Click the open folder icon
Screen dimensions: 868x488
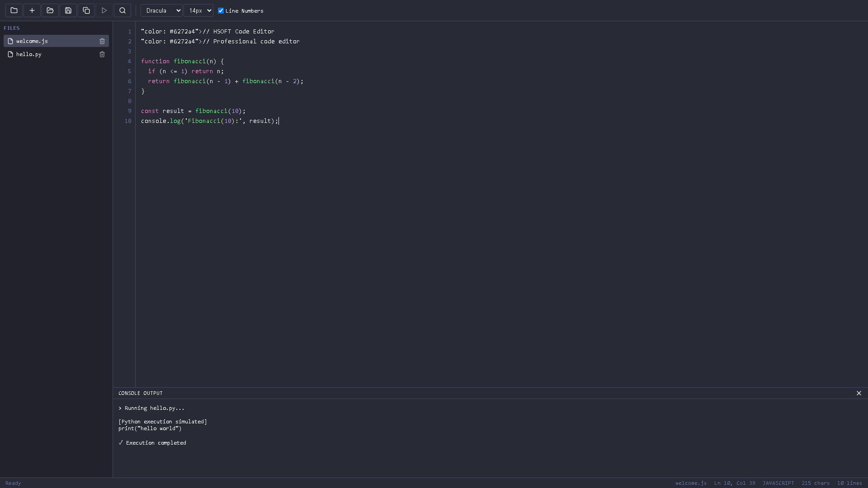pyautogui.click(x=50, y=10)
